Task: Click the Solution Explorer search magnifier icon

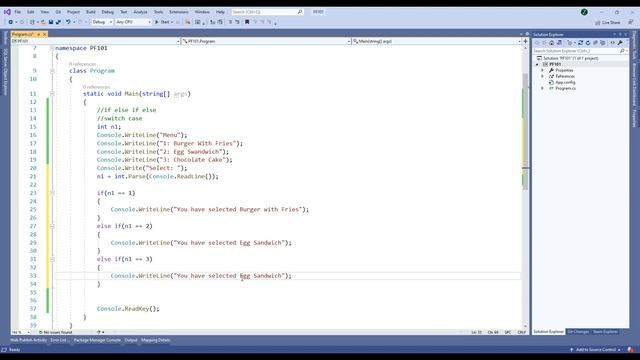Action: point(622,51)
